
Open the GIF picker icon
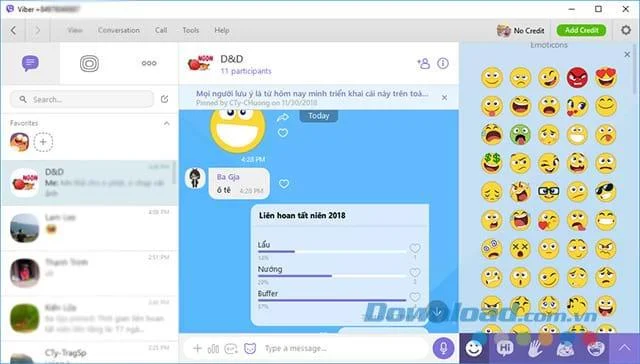click(231, 348)
